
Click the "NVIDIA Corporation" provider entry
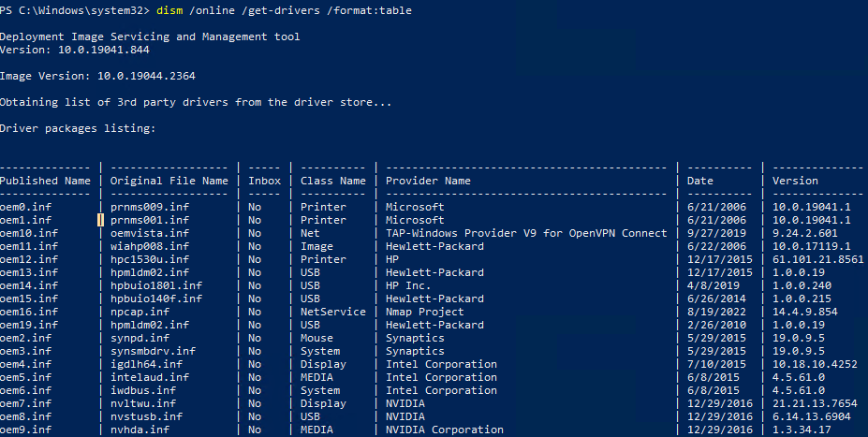coord(445,430)
